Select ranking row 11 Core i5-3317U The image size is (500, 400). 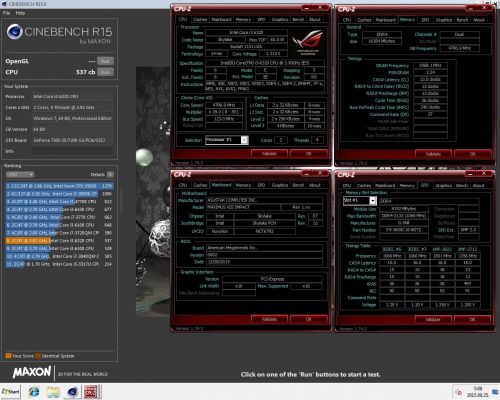click(59, 264)
